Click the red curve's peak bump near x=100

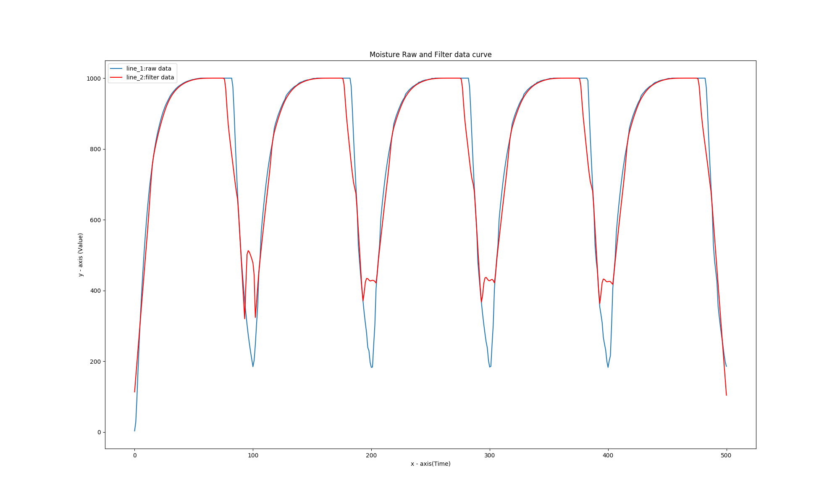(248, 251)
